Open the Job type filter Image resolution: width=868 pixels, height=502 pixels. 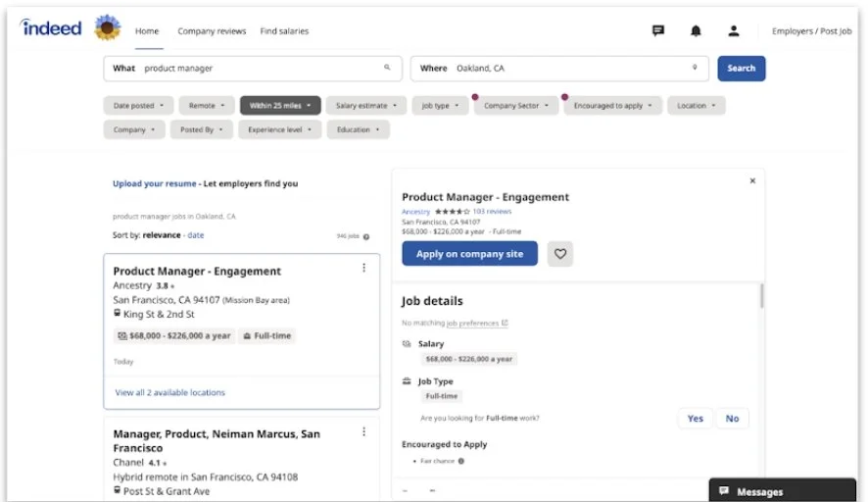coord(440,105)
